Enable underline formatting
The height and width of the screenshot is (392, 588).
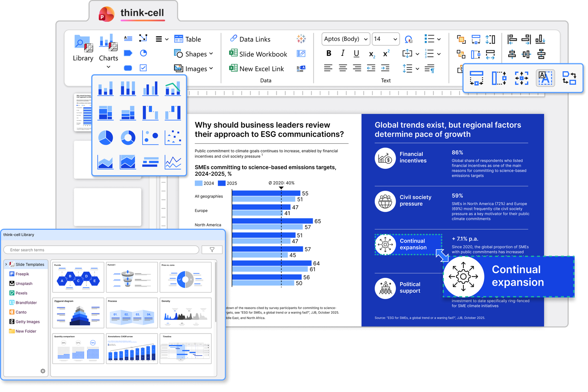[x=356, y=53]
